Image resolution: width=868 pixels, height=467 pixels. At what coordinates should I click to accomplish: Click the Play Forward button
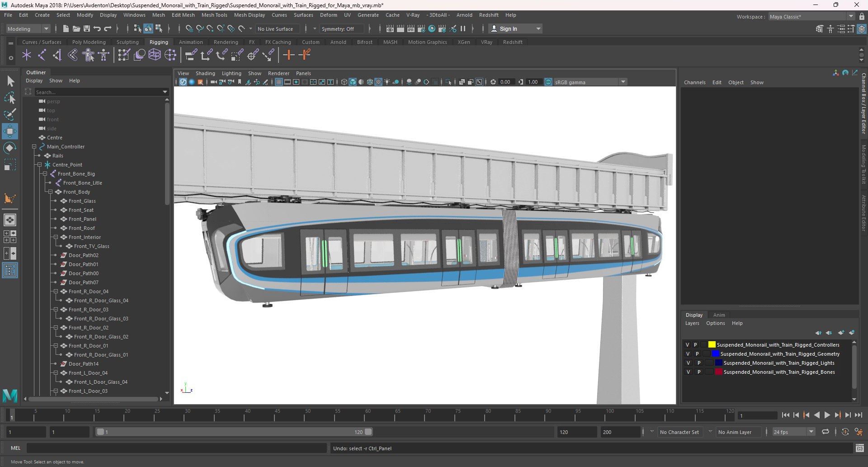point(827,415)
